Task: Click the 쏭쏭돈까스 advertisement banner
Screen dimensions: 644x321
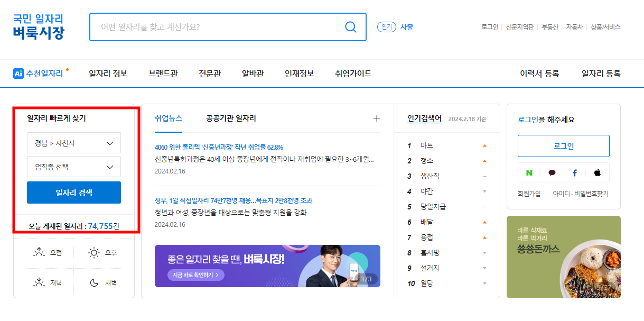Action: pyautogui.click(x=564, y=257)
